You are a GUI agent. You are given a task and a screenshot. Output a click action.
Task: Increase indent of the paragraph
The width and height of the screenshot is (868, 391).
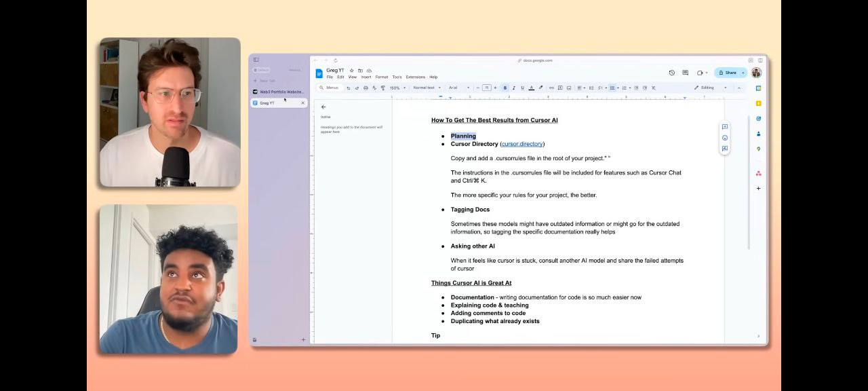point(645,88)
